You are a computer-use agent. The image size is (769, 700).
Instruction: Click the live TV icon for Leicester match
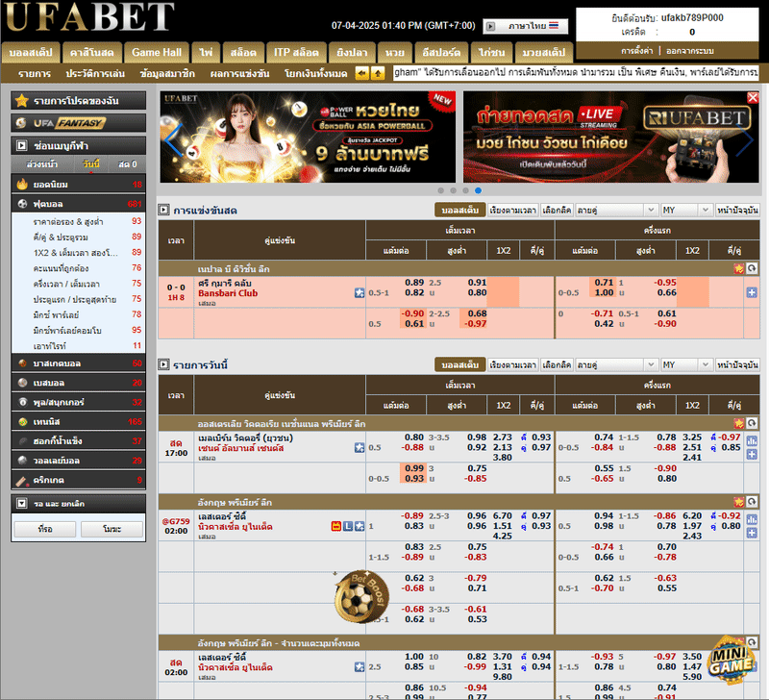pyautogui.click(x=336, y=526)
